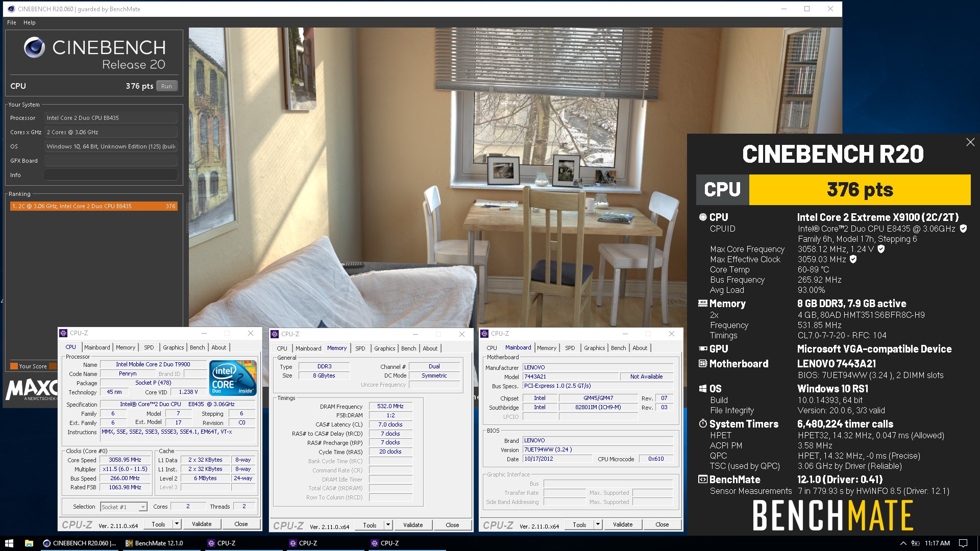
Task: Click the Code Name value Penryn
Action: 128,373
